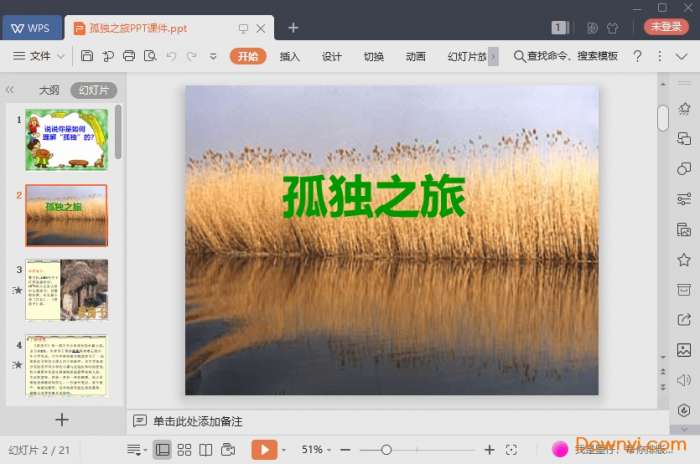700x464 pixels.
Task: Click the WPS home tab
Action: (x=31, y=28)
